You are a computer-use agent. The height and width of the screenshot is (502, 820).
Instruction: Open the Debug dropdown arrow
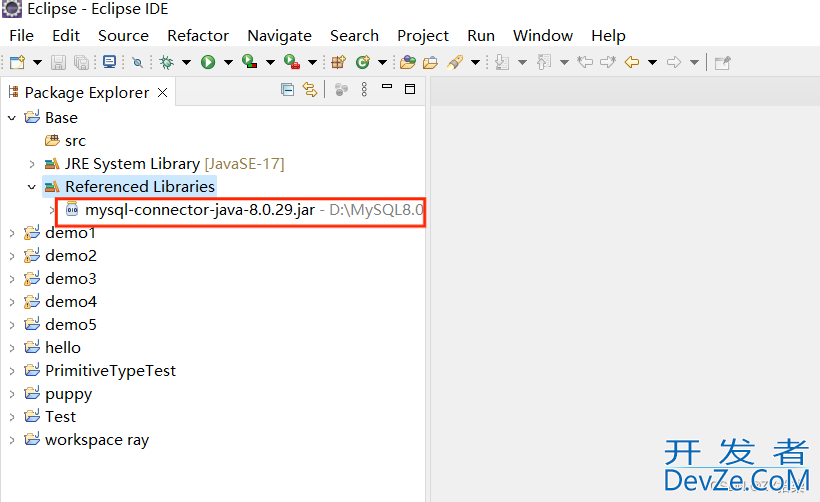pos(187,63)
